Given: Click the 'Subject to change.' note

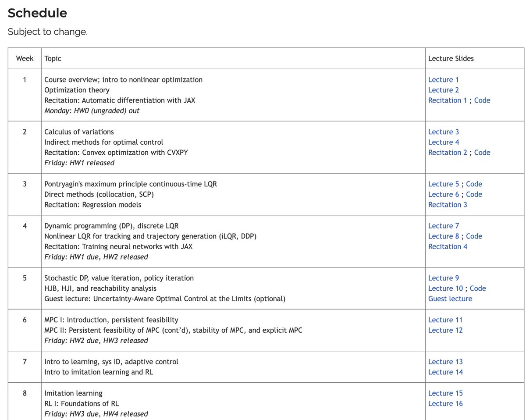Looking at the screenshot, I should pyautogui.click(x=48, y=32).
